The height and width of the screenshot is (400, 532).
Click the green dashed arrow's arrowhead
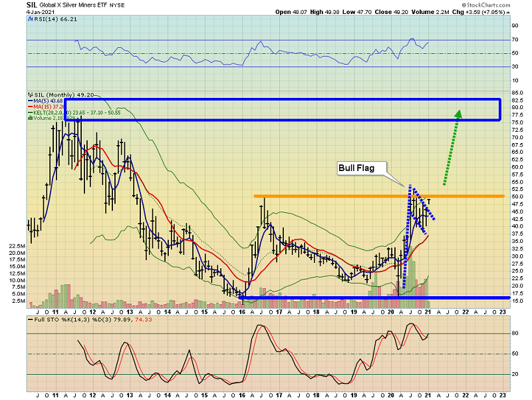[x=458, y=114]
